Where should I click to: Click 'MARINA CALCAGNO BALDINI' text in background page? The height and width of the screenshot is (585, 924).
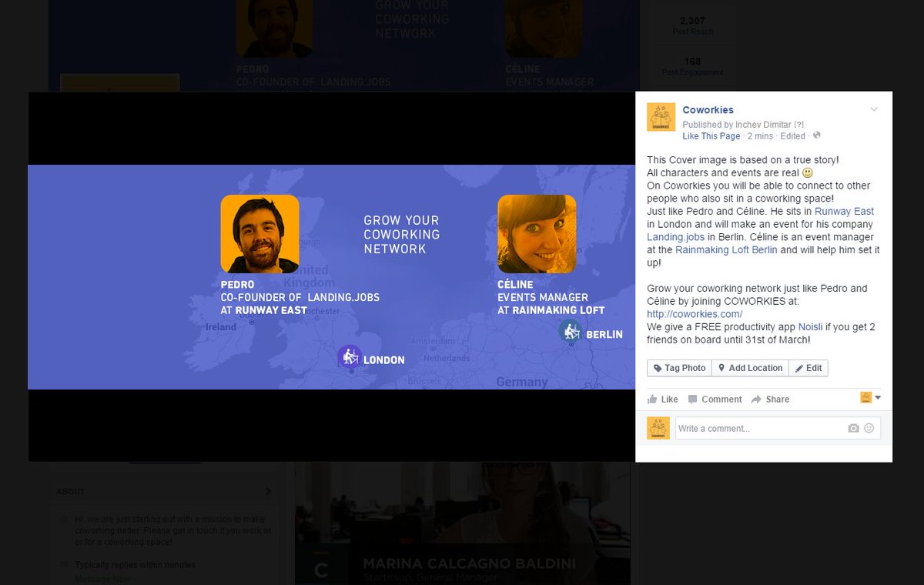point(469,564)
